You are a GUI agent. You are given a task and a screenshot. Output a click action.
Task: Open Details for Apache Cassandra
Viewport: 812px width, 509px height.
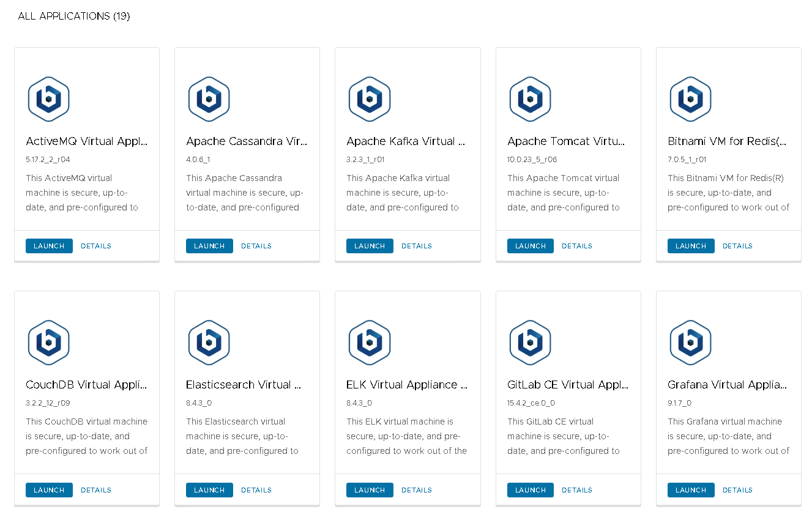coord(256,246)
